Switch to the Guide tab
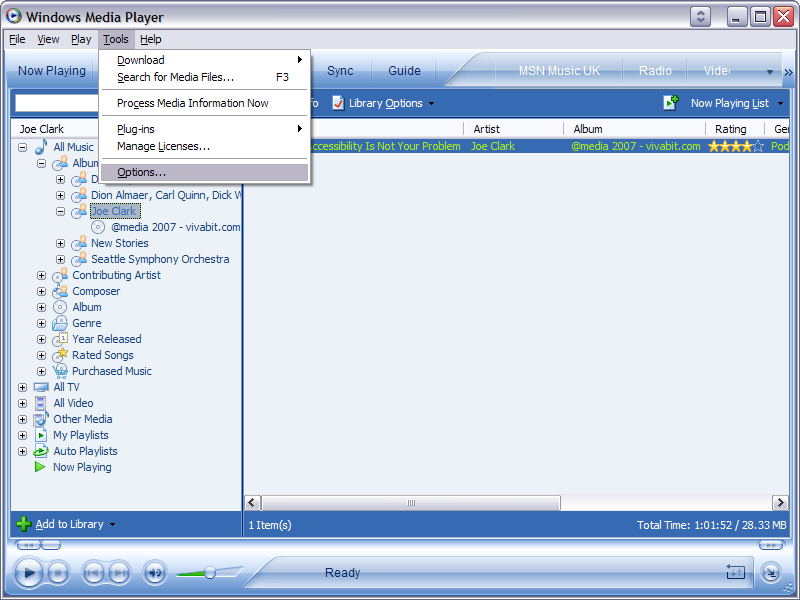The height and width of the screenshot is (600, 800). pos(404,71)
